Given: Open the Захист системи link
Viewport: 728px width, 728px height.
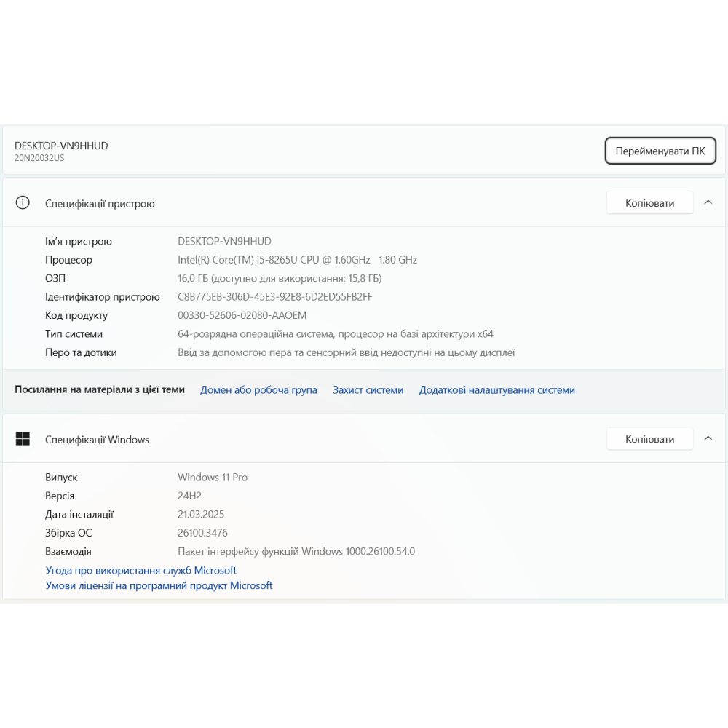Looking at the screenshot, I should 368,390.
